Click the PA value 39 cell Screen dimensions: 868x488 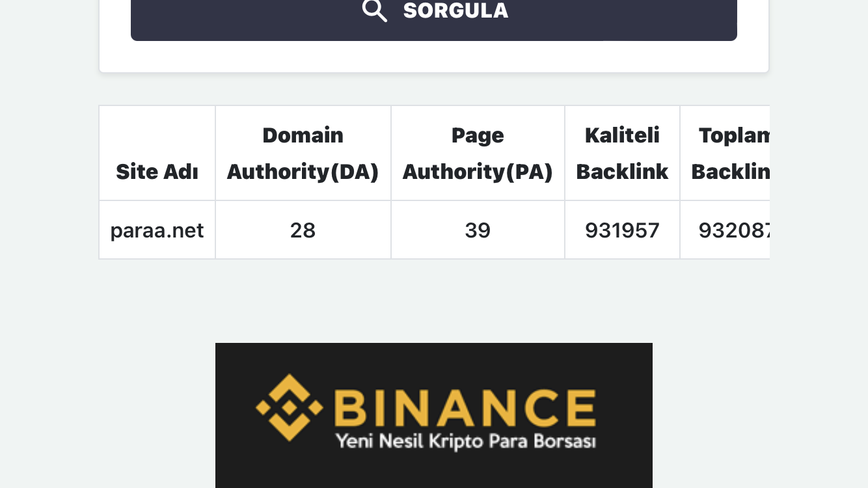pos(478,230)
